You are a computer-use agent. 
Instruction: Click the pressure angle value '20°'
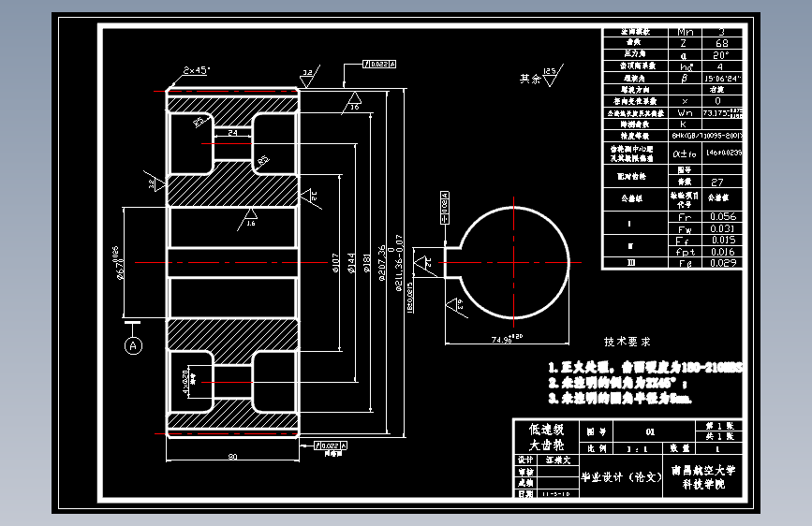722,55
